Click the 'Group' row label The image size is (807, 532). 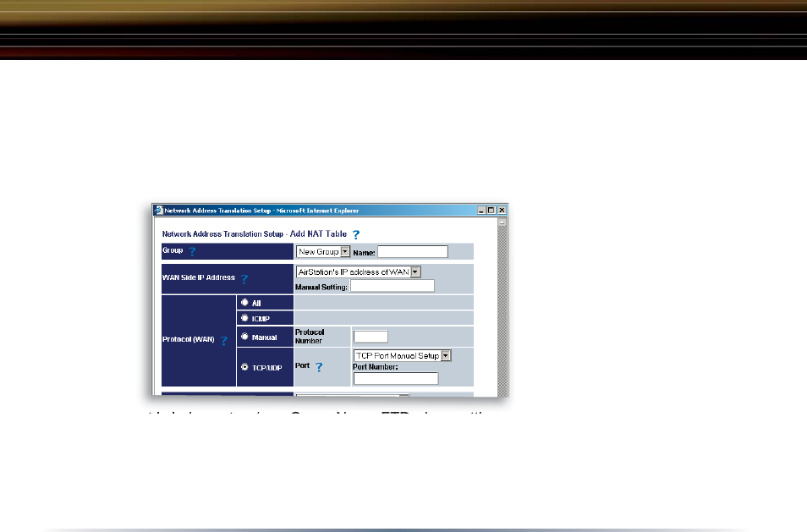(x=173, y=250)
